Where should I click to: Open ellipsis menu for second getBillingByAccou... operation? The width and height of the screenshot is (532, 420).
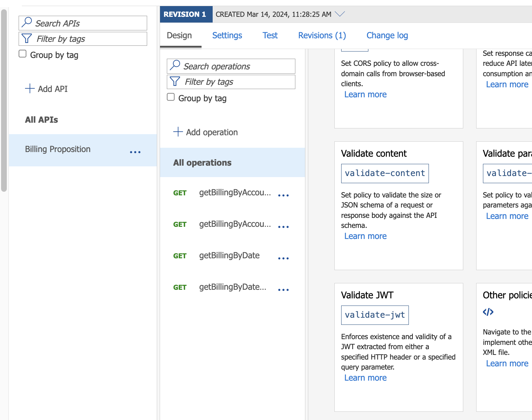(x=283, y=227)
